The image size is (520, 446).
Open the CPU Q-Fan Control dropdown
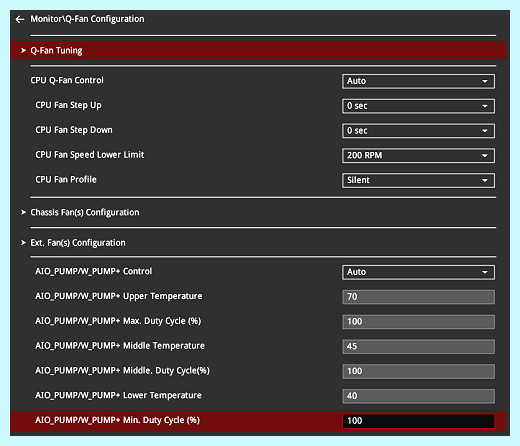click(418, 81)
